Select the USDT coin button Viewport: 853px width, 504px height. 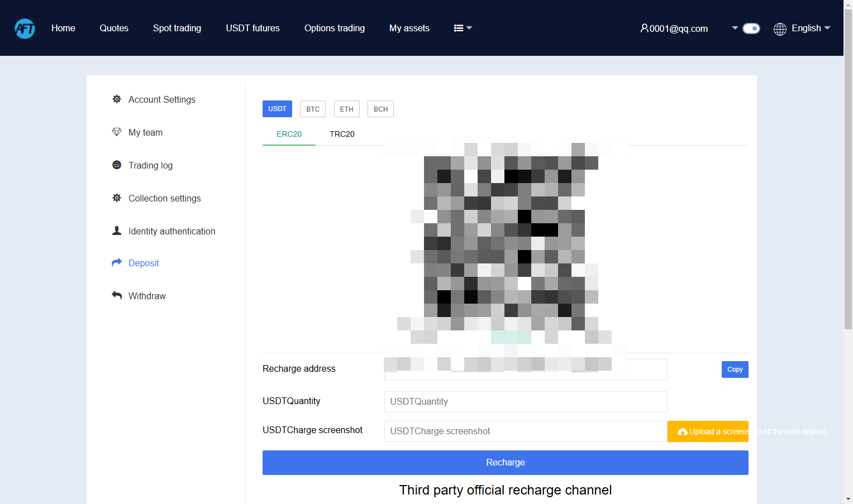pos(277,109)
